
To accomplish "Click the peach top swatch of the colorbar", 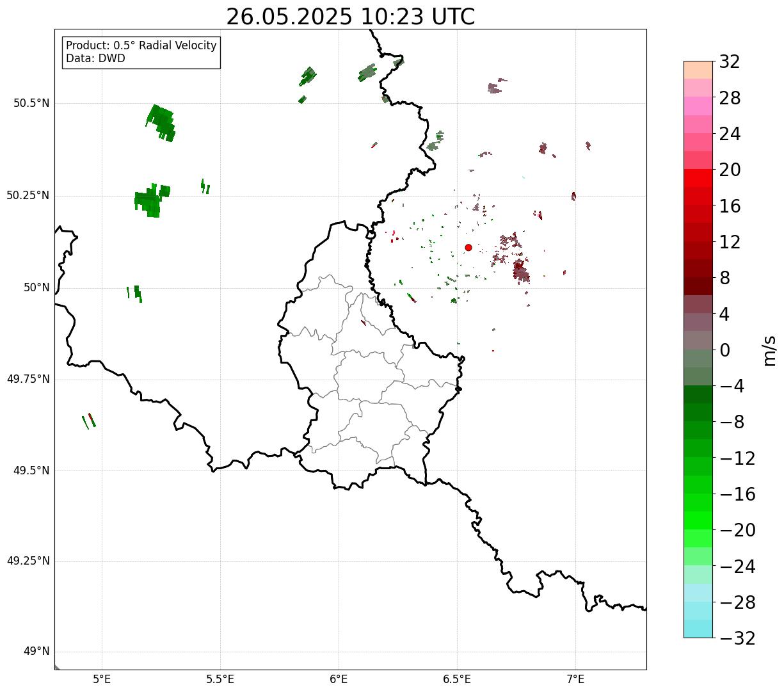I will click(x=698, y=70).
